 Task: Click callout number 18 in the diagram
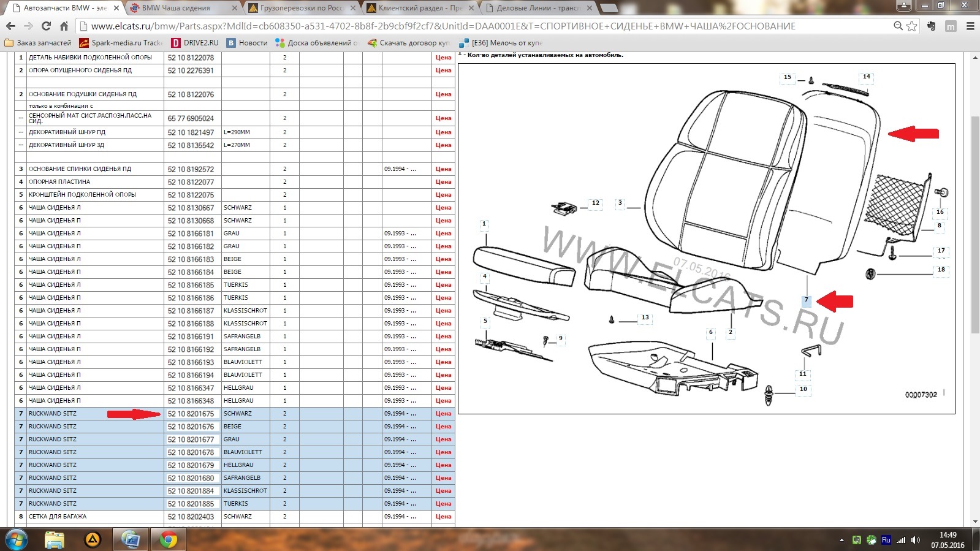pyautogui.click(x=941, y=270)
